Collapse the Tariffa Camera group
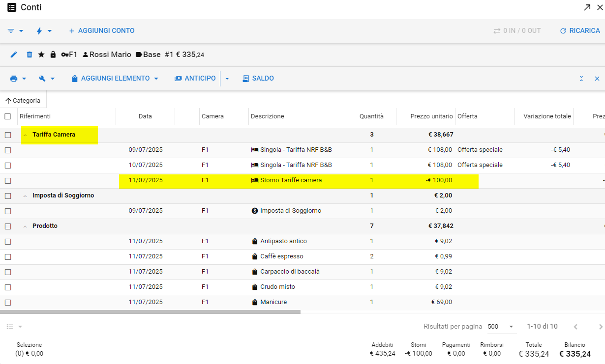 [25, 135]
